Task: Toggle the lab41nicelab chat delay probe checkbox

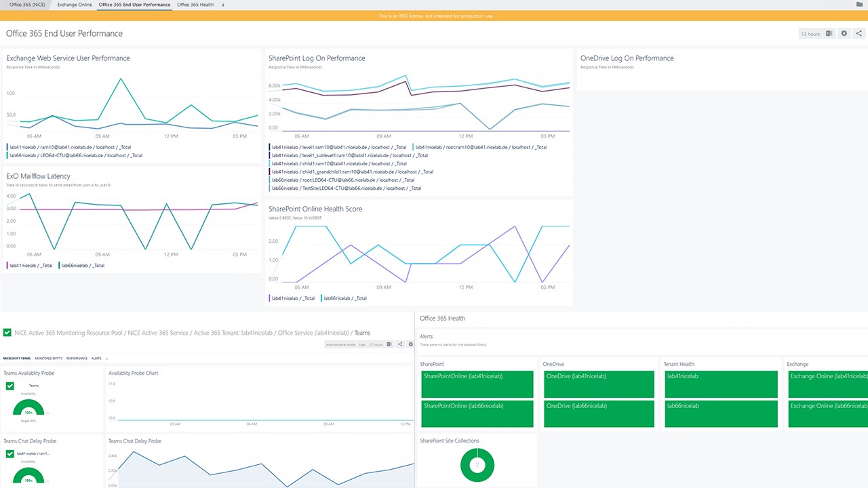Action: (10, 453)
